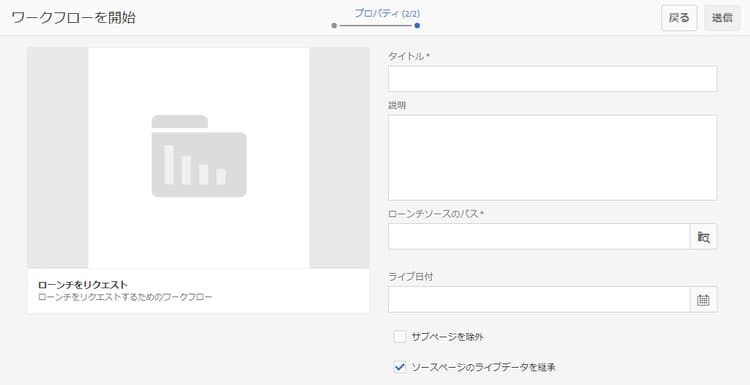
Task: Click inside the 説明 text area
Action: click(552, 158)
